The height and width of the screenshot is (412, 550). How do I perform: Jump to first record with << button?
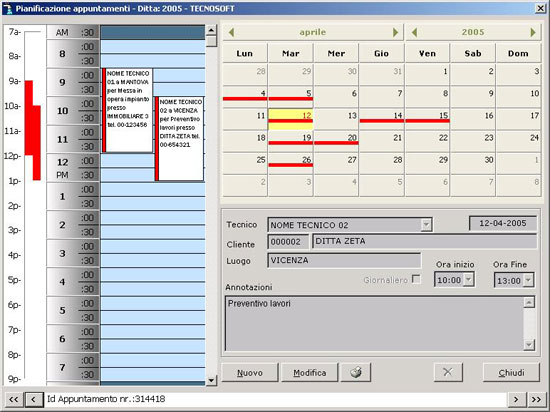coord(13,399)
